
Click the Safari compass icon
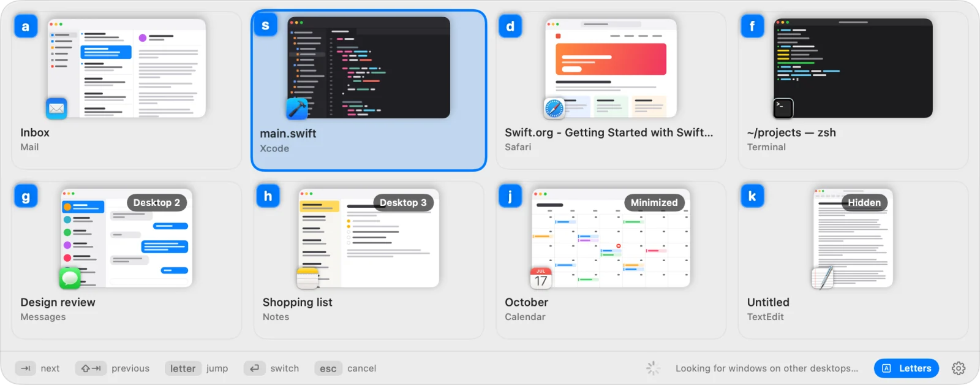554,109
